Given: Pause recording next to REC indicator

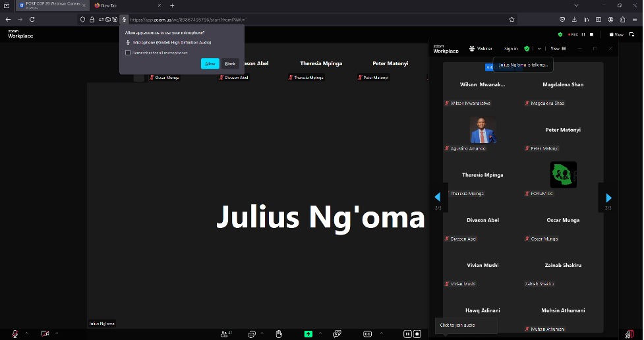Looking at the screenshot, I should point(583,34).
